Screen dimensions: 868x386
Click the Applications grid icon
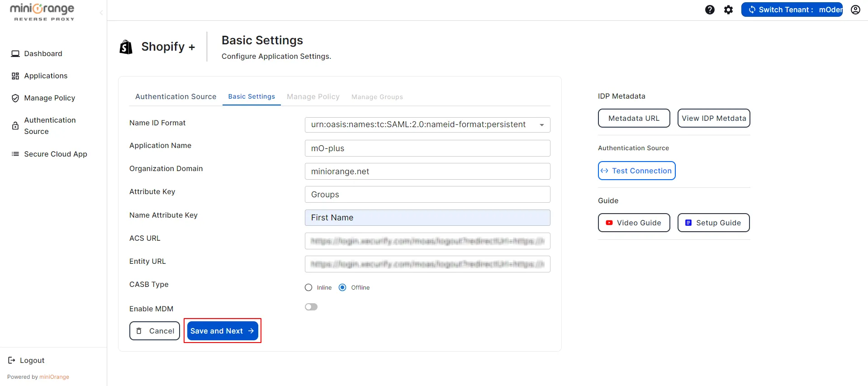pyautogui.click(x=15, y=76)
